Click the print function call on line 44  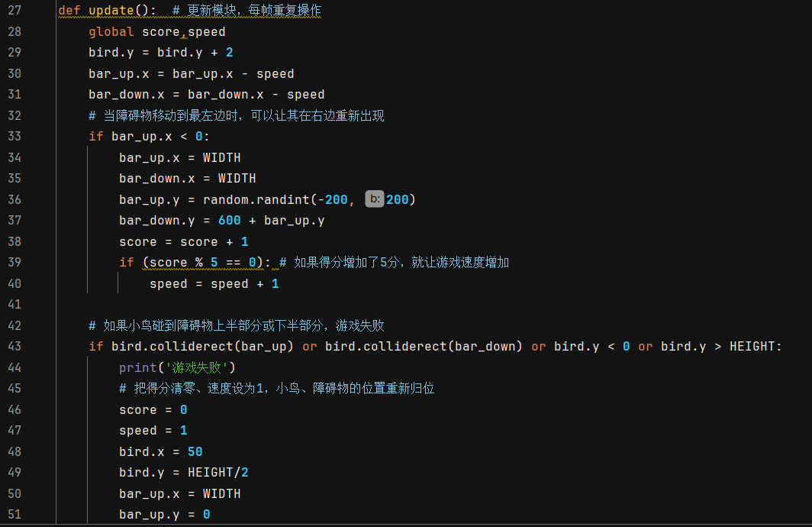click(x=137, y=367)
